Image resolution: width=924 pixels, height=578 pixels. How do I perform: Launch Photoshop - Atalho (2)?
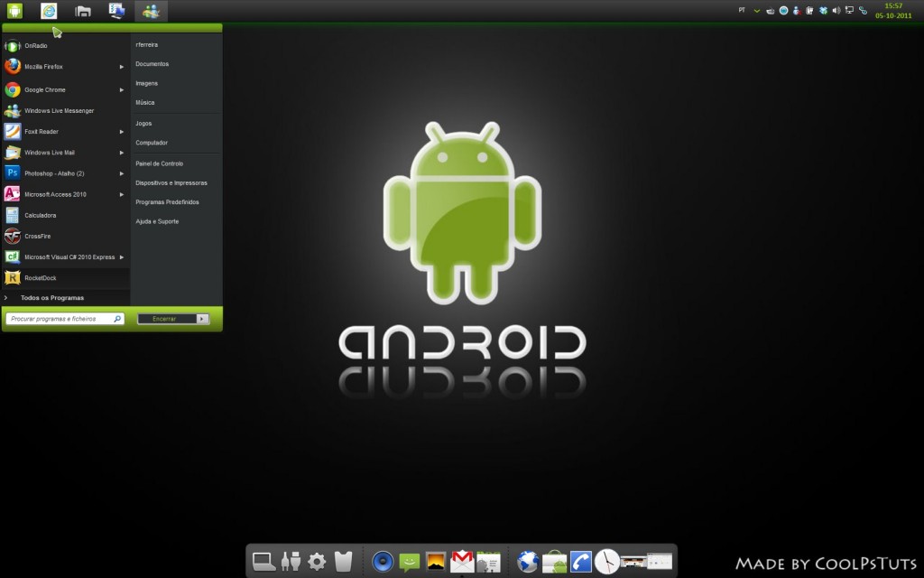[x=65, y=173]
